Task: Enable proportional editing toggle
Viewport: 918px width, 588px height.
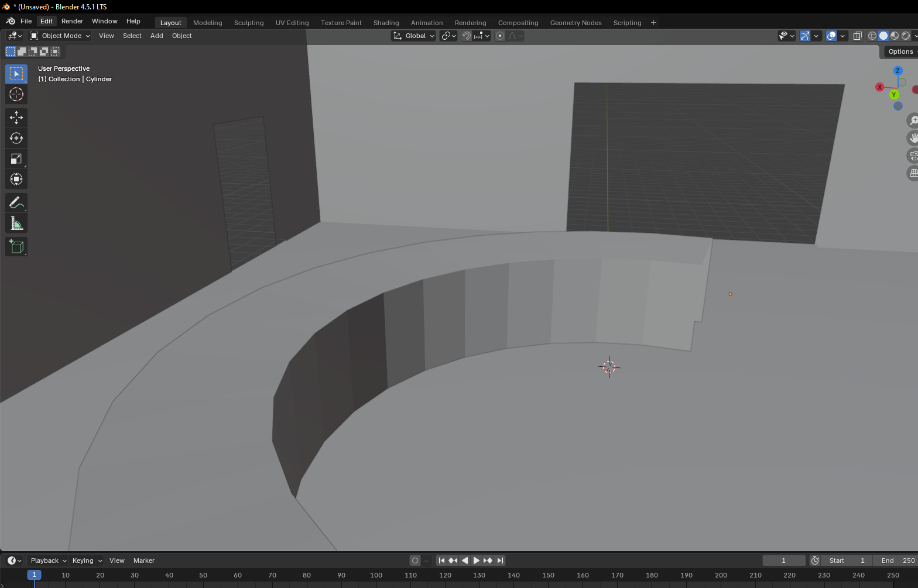Action: click(500, 36)
